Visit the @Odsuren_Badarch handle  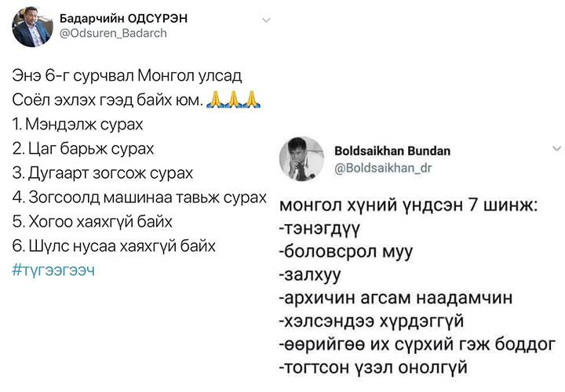pos(113,33)
